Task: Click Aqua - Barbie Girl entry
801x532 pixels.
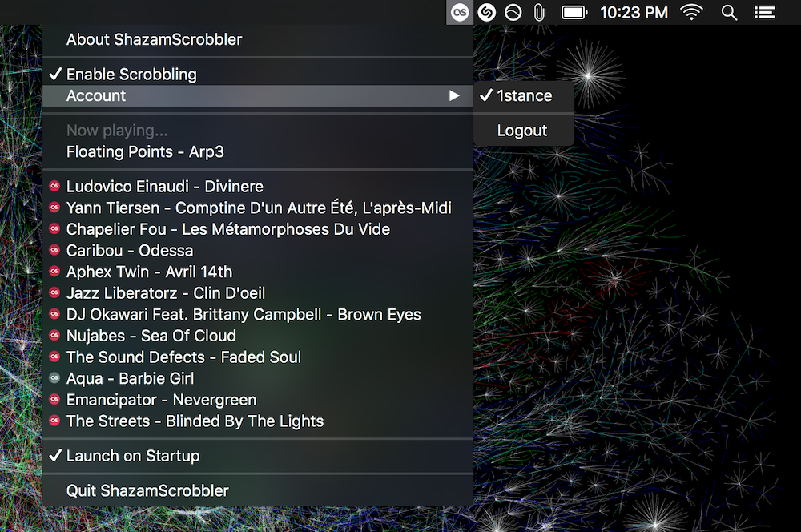Action: 258,378
